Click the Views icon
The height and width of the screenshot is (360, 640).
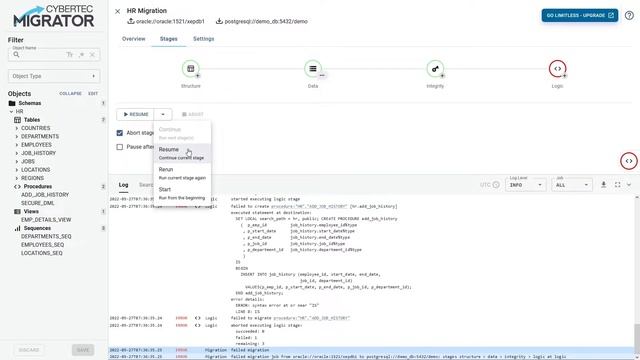click(17, 211)
